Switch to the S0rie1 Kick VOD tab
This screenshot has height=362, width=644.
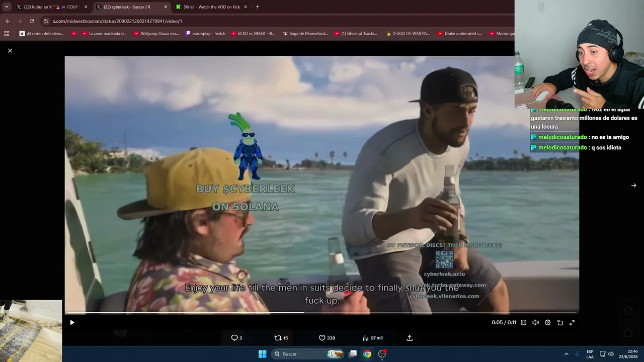coord(211,7)
